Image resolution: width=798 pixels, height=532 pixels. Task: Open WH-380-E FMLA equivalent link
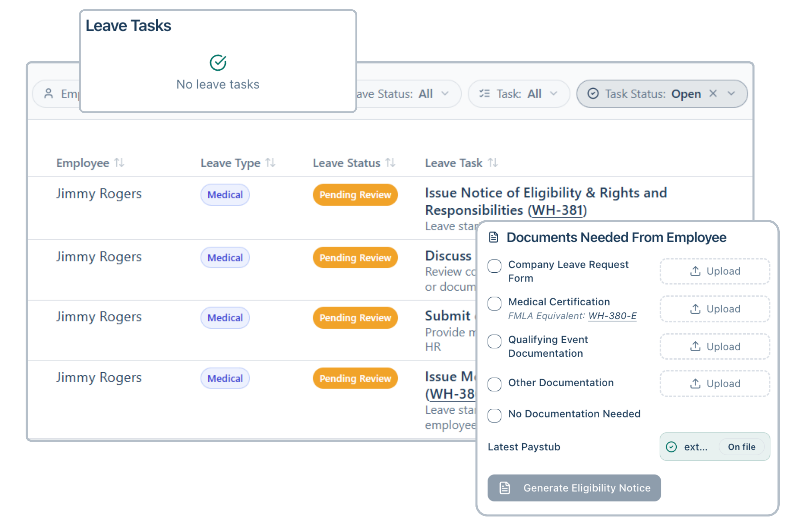612,316
